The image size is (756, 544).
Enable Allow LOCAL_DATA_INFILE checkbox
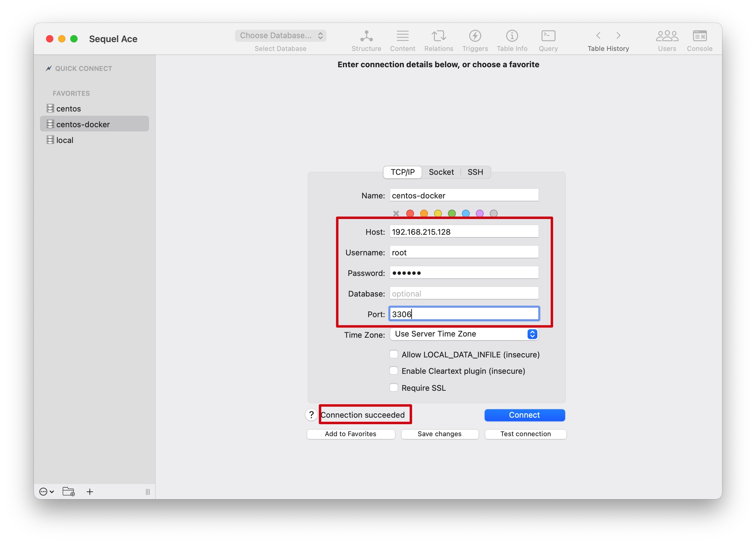tap(394, 354)
